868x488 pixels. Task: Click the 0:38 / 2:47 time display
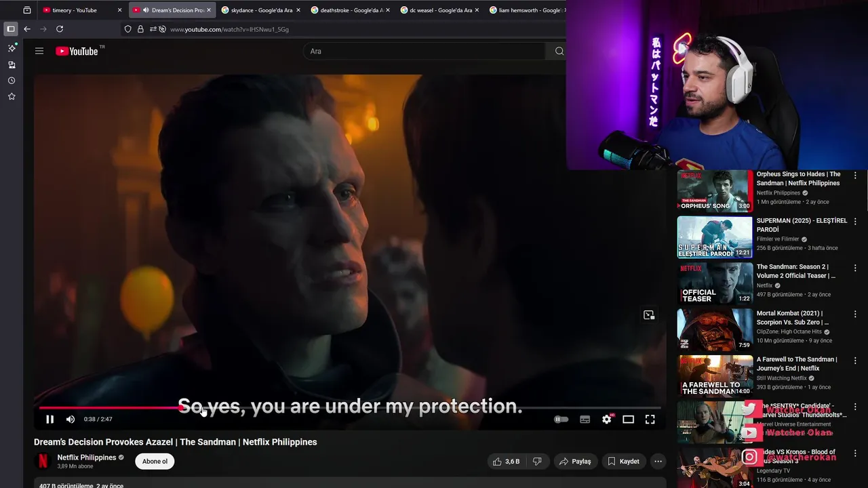coord(98,420)
